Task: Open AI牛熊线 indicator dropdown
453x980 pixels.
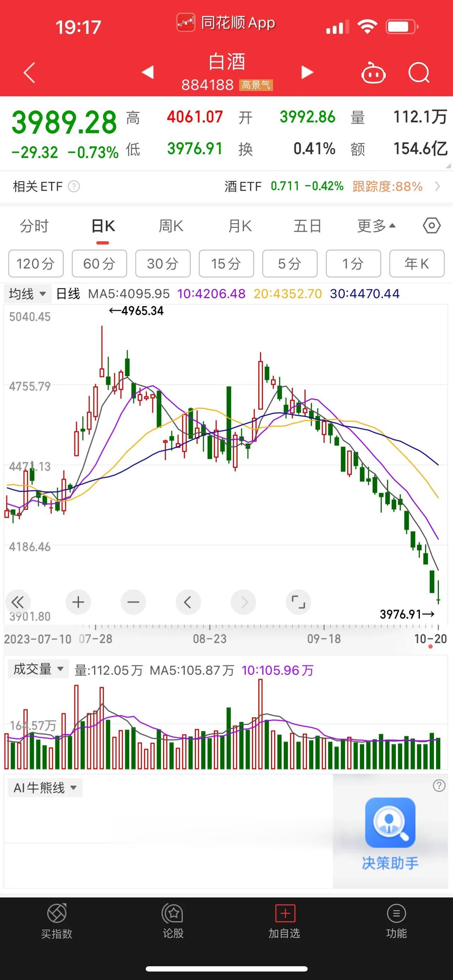Action: (x=45, y=787)
